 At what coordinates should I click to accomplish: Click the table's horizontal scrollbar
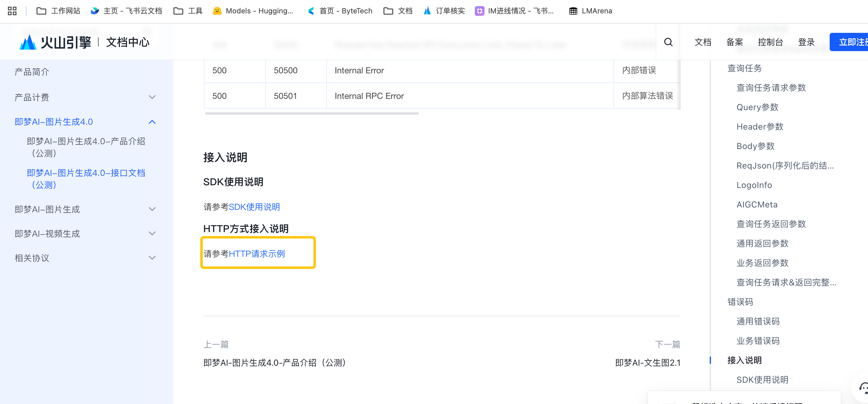click(x=312, y=113)
